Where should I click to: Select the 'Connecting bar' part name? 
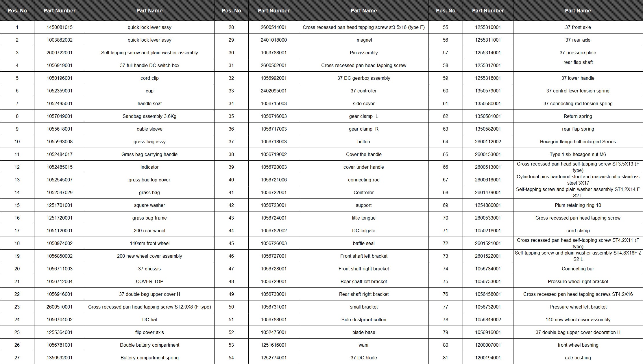tap(578, 269)
